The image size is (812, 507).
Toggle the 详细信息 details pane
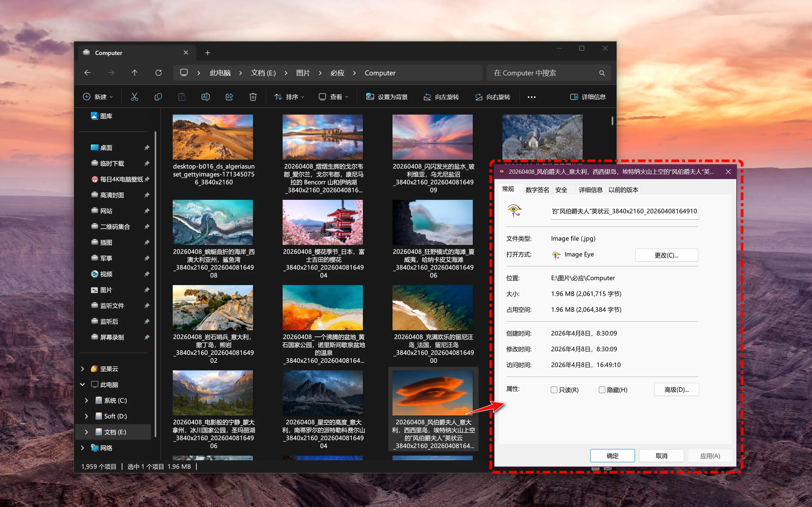tap(588, 97)
